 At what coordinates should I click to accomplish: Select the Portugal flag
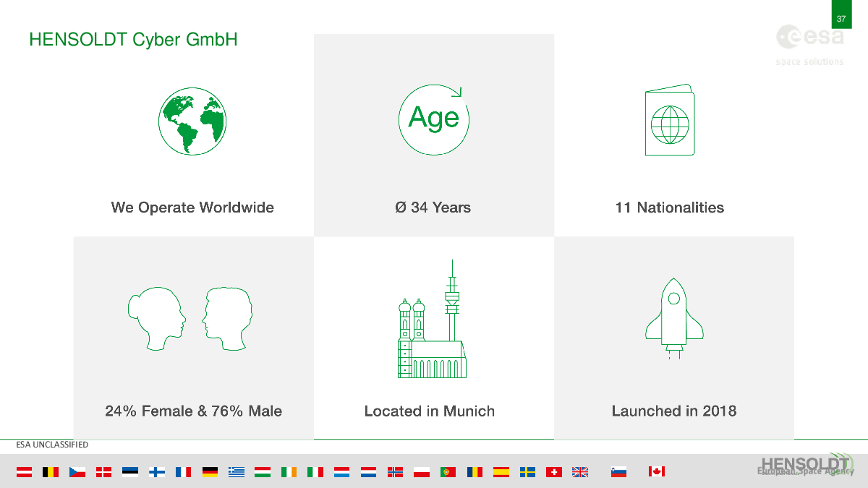pos(448,472)
